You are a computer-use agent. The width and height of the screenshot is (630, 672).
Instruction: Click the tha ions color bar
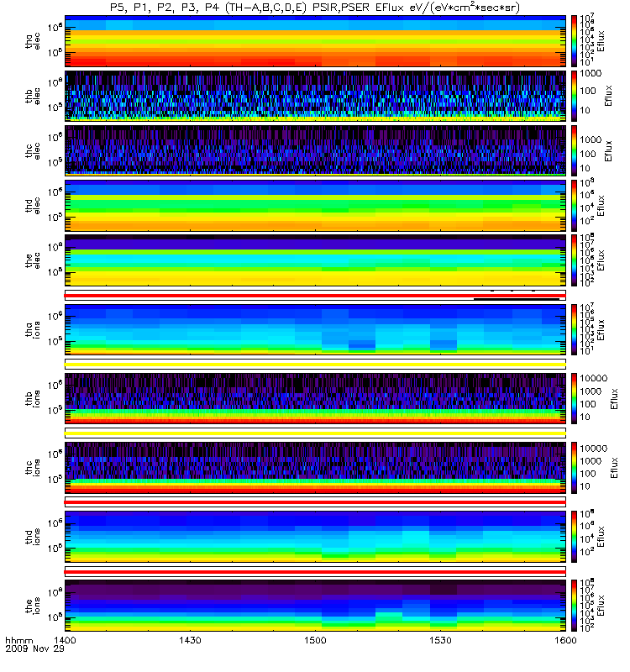(575, 329)
